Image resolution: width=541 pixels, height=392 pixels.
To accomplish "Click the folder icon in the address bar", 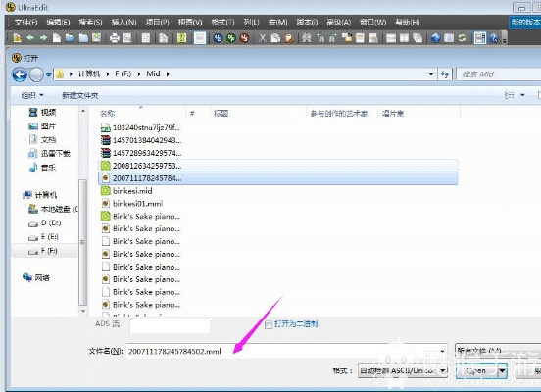I will [60, 73].
